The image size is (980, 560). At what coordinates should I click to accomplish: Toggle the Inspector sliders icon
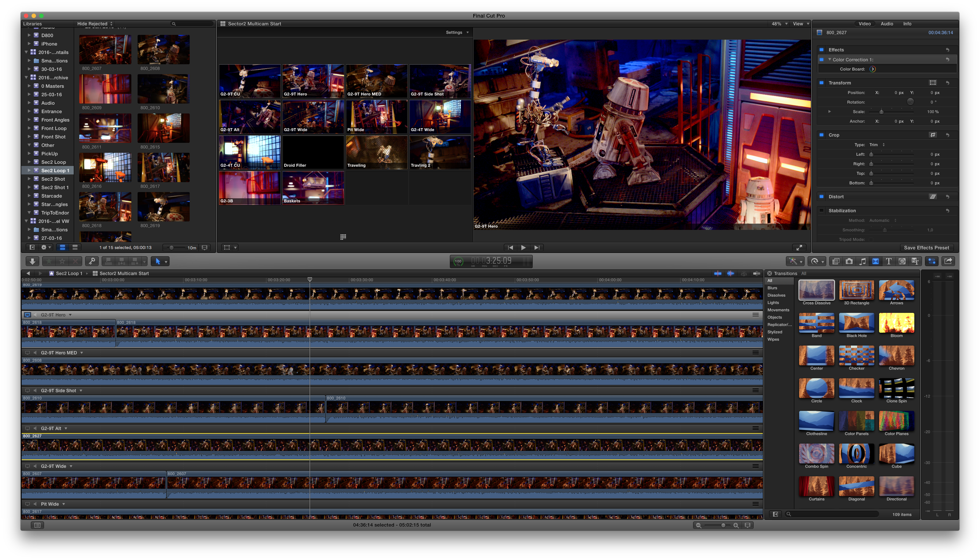tap(932, 261)
